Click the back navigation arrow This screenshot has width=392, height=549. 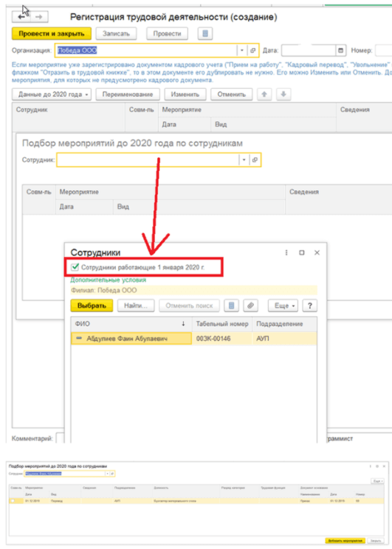pyautogui.click(x=21, y=17)
